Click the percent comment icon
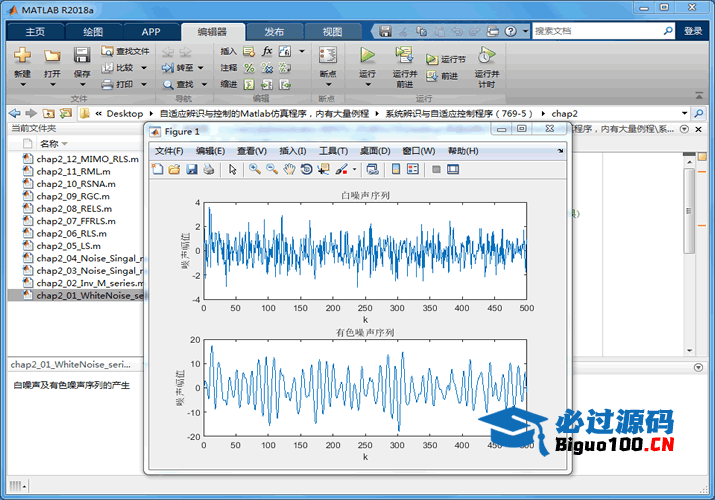Image resolution: width=715 pixels, height=500 pixels. [x=249, y=68]
